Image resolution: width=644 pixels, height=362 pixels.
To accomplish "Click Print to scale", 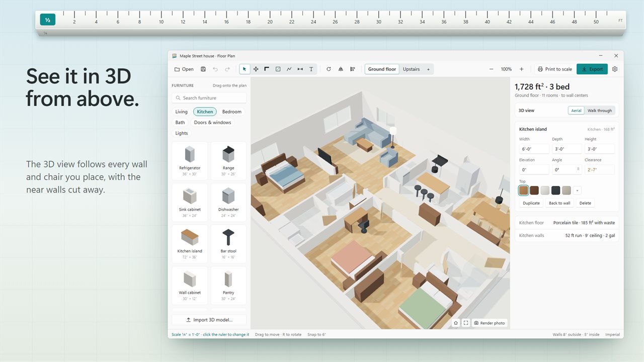I will [x=554, y=69].
